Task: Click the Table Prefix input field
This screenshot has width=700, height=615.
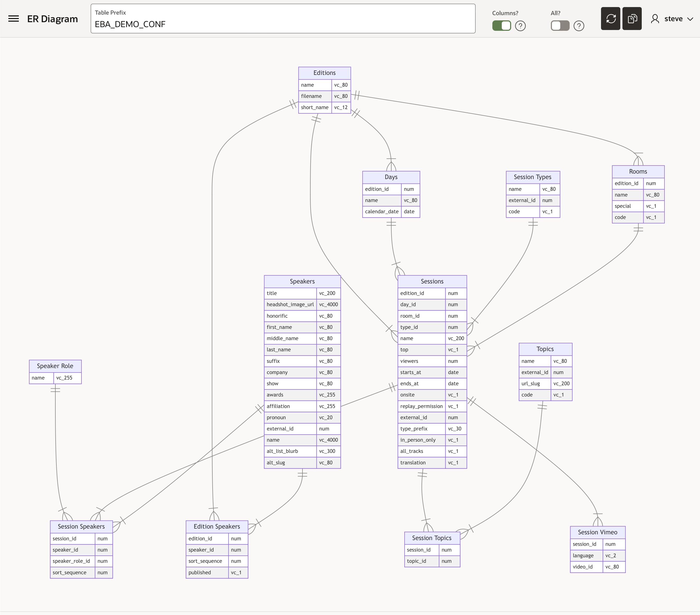Action: click(x=283, y=24)
